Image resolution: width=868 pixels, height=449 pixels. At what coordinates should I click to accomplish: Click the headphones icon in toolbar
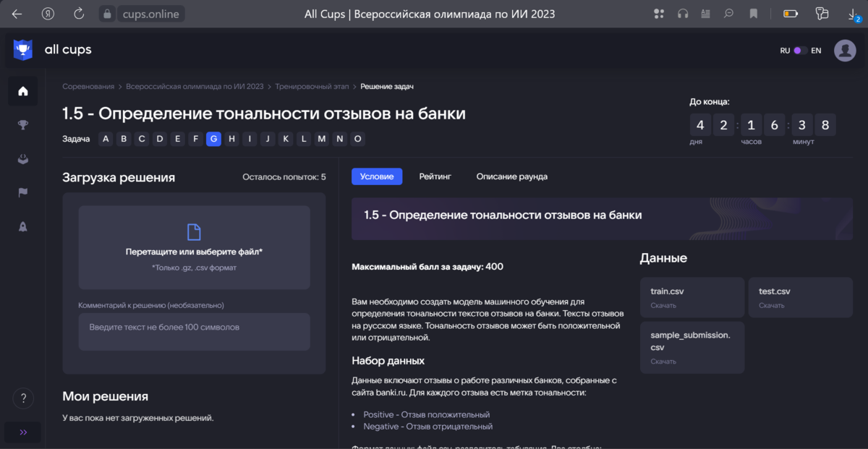click(682, 14)
